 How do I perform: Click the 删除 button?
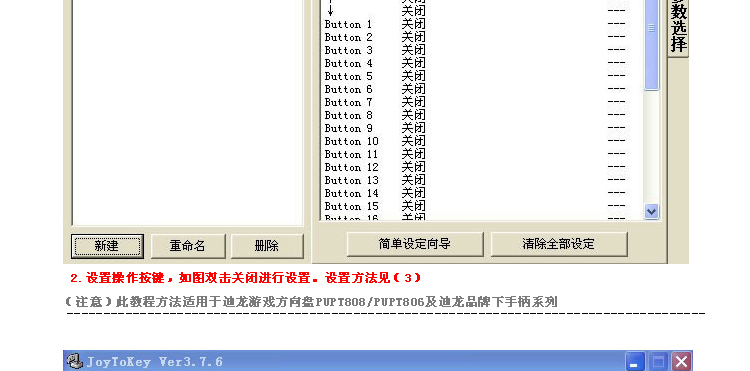point(267,246)
